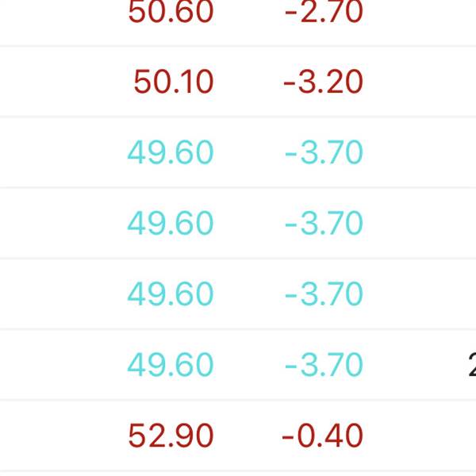Image resolution: width=476 pixels, height=476 pixels.
Task: Open the row containing 52.90 and -0.40
Action: [238, 436]
